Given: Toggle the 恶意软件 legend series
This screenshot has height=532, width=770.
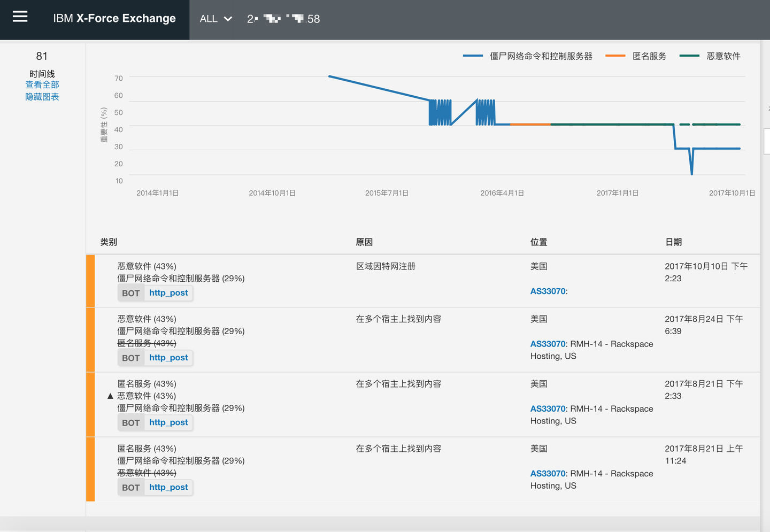Looking at the screenshot, I should 723,56.
